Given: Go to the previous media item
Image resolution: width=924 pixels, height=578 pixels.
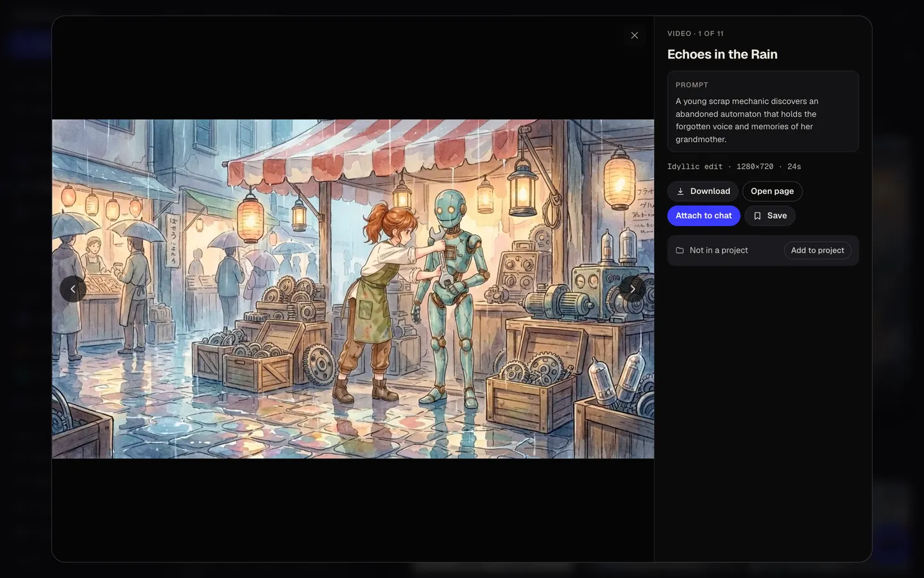Looking at the screenshot, I should (73, 289).
